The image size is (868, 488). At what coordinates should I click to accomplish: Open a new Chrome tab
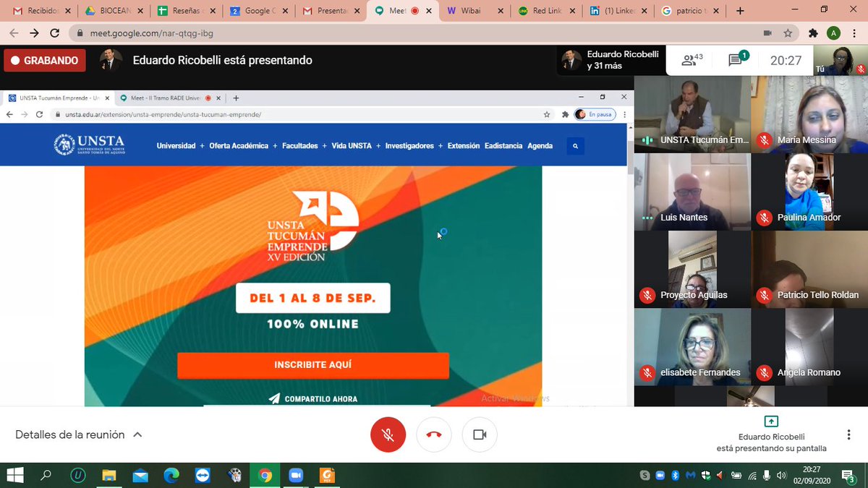(x=740, y=11)
